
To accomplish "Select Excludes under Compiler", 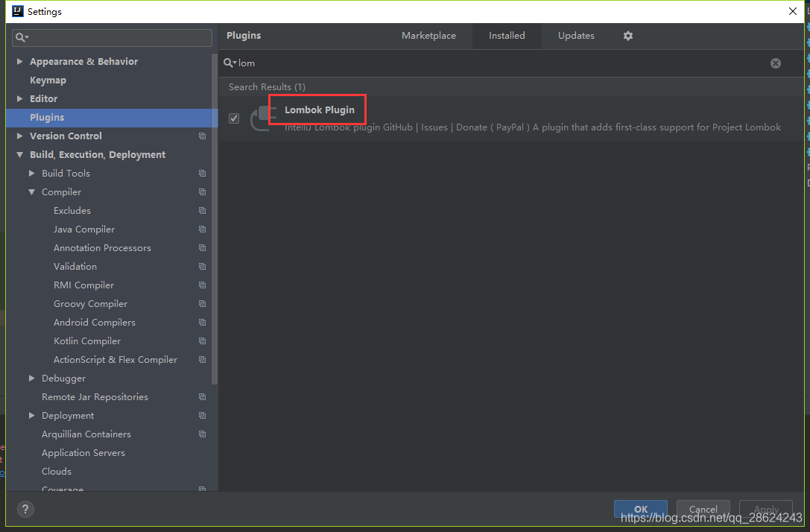I will (x=72, y=210).
